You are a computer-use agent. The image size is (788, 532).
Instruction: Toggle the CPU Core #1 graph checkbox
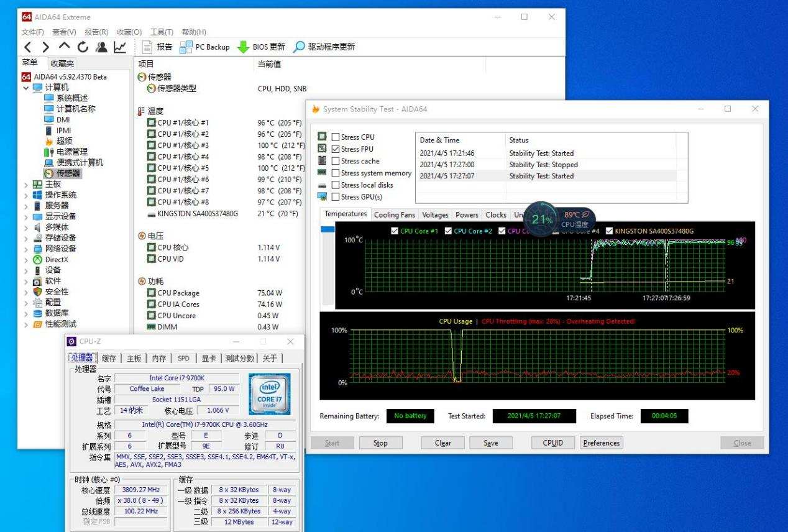tap(395, 231)
